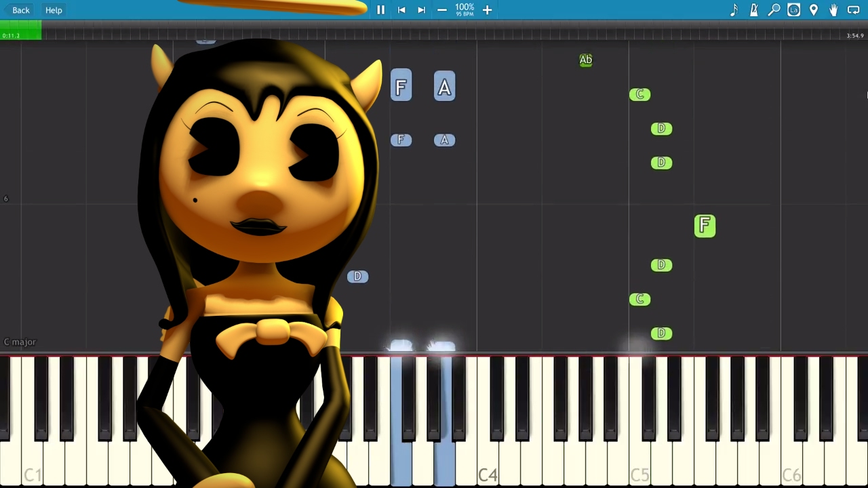Skip forward to the next section
Screen dimensions: 868x488
click(x=421, y=10)
